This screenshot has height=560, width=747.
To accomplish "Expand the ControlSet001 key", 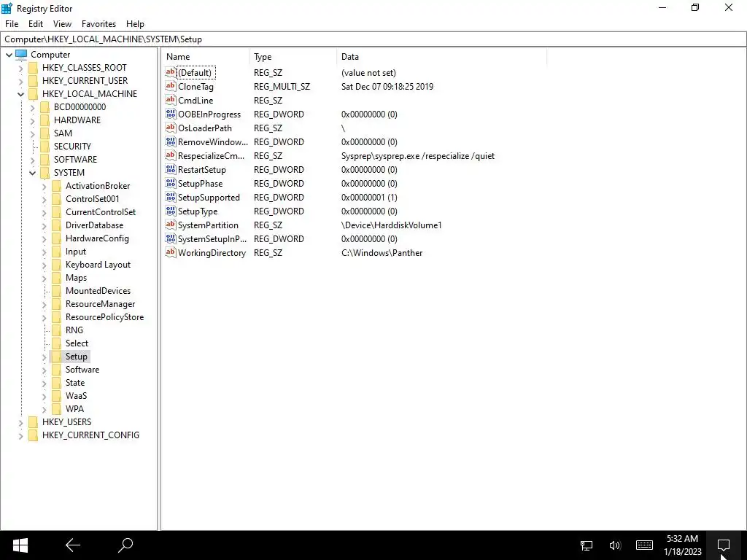I will [x=44, y=199].
